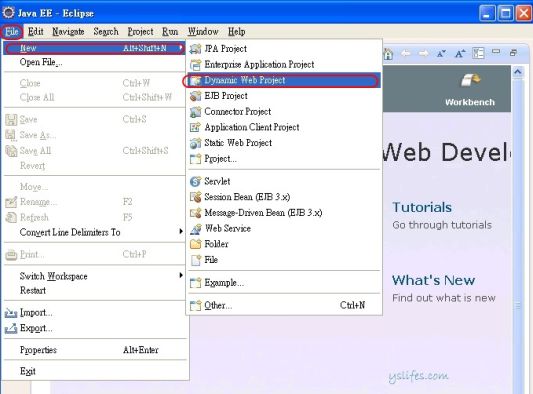The width and height of the screenshot is (533, 394).
Task: Select Properties menu entry
Action: point(94,350)
